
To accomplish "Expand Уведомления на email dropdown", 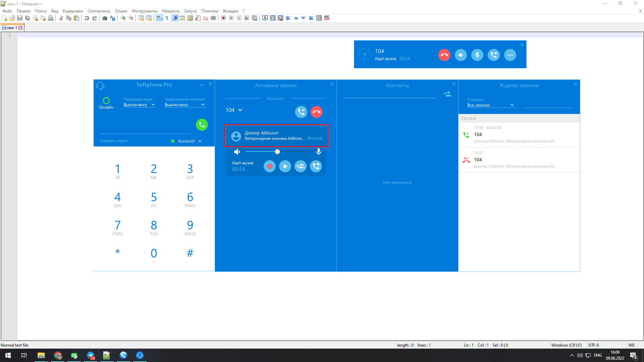I will coord(184,105).
